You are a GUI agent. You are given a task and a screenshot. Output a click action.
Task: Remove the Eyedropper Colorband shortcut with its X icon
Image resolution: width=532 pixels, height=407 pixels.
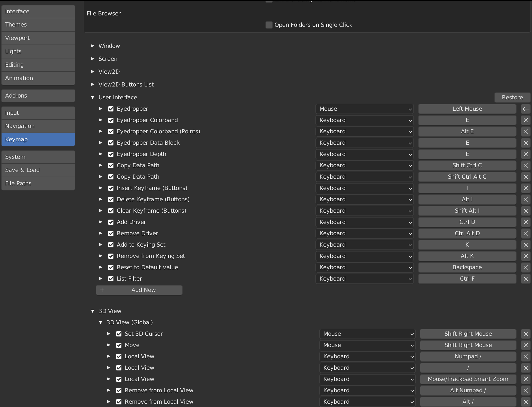click(x=526, y=120)
